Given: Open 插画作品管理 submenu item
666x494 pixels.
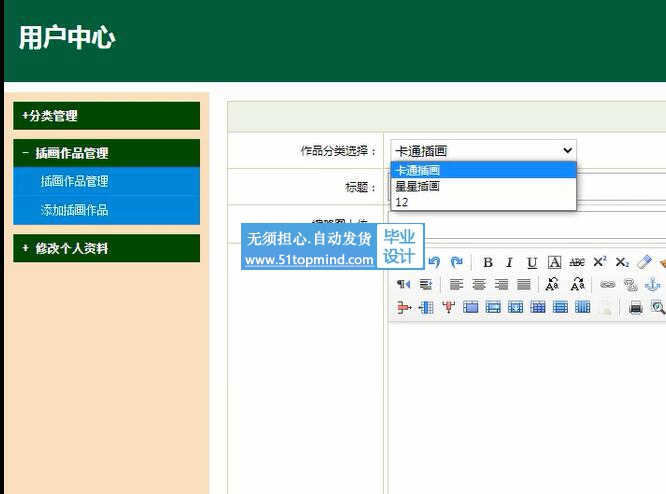Looking at the screenshot, I should (x=74, y=181).
